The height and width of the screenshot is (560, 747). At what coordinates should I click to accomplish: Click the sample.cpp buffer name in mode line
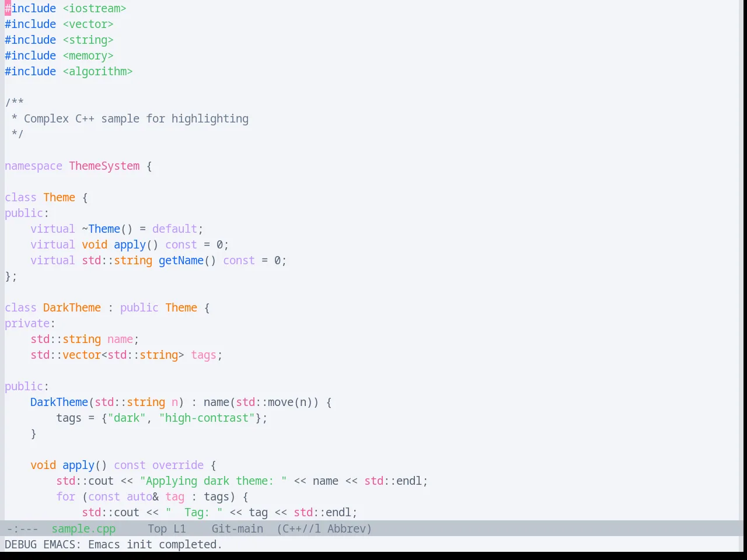83,528
